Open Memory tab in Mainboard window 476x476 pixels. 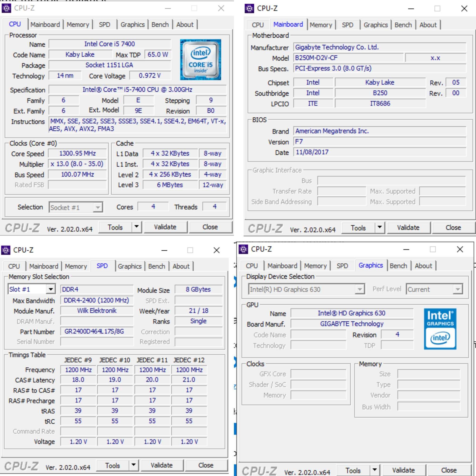tap(321, 25)
